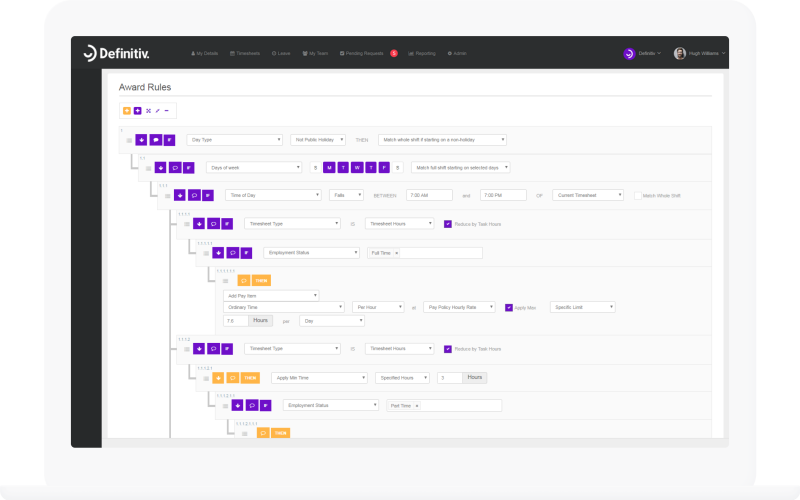Click the pencil edit icon in rules toolbar
The image size is (800, 500).
[158, 111]
